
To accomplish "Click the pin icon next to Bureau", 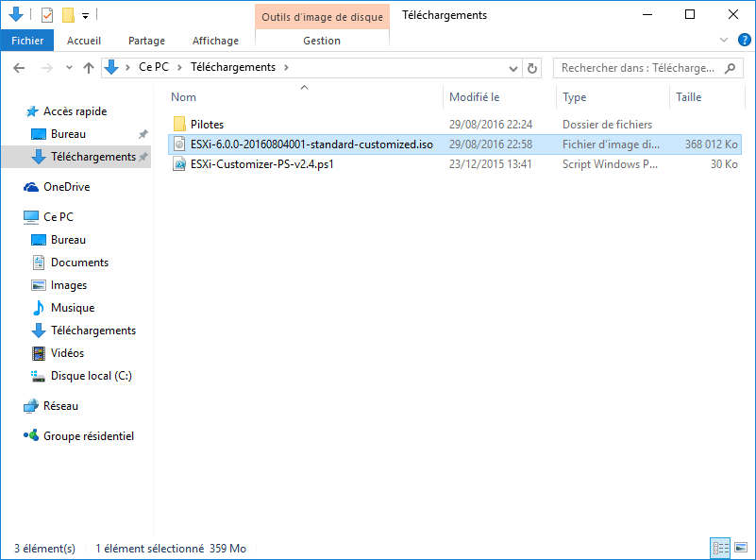I will [143, 134].
